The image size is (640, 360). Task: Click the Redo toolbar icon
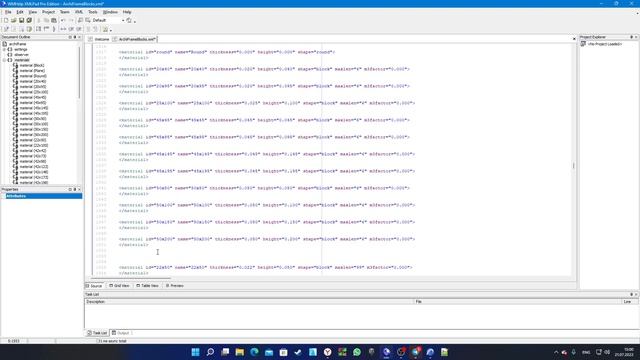click(71, 20)
